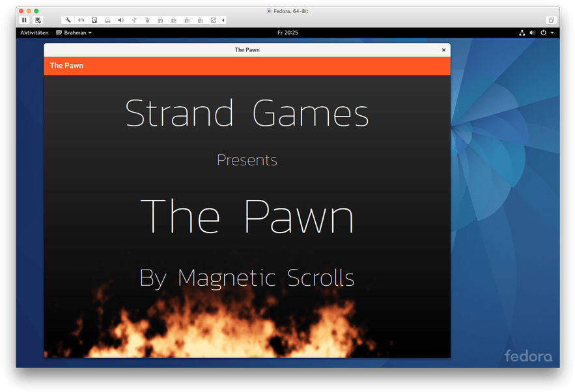This screenshot has height=392, width=575.
Task: Click the GNOME volume icon
Action: coord(533,33)
